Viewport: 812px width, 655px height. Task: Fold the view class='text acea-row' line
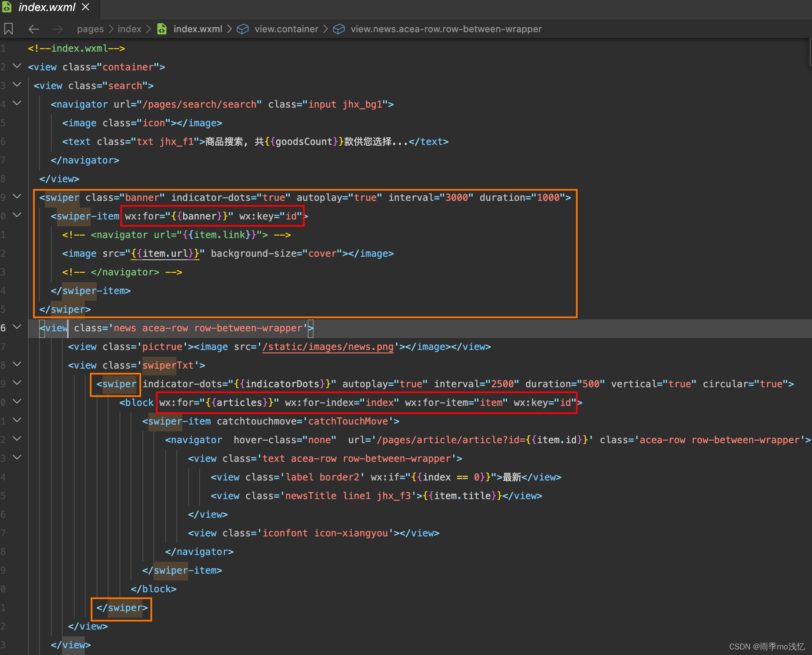pos(17,458)
